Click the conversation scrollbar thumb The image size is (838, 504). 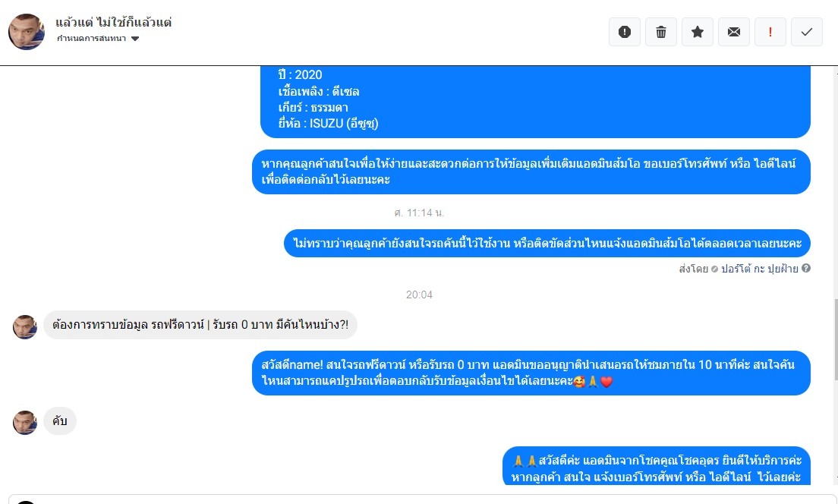835,340
